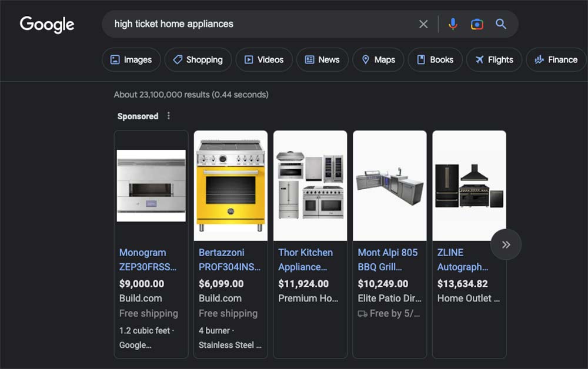
Task: Click Build.com under the Monogram listing
Action: coord(141,298)
